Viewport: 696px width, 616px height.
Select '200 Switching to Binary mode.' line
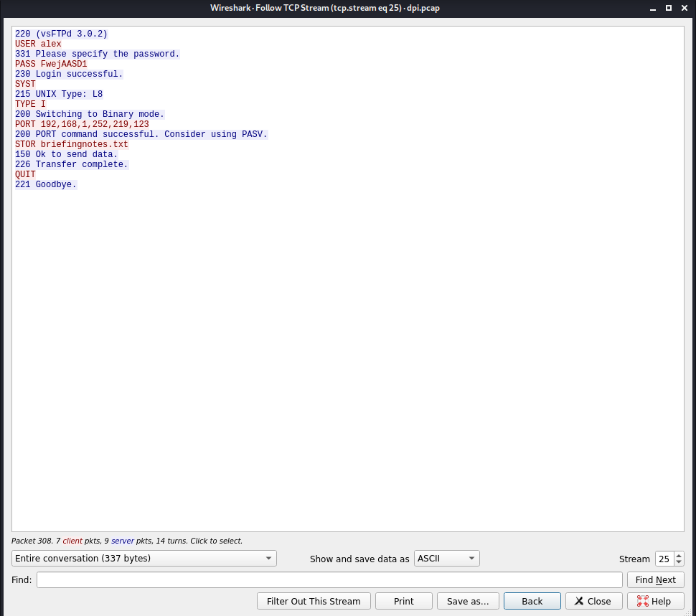tap(90, 114)
